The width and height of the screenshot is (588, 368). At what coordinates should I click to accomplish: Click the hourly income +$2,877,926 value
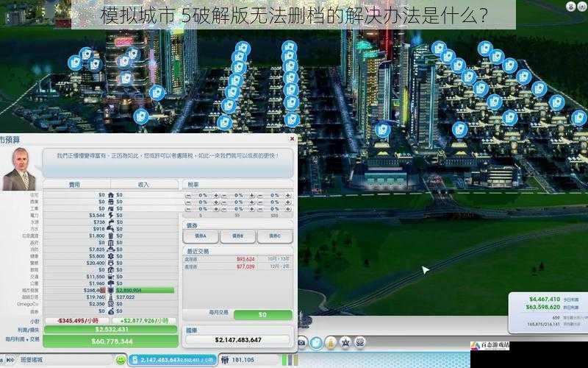coord(144,321)
